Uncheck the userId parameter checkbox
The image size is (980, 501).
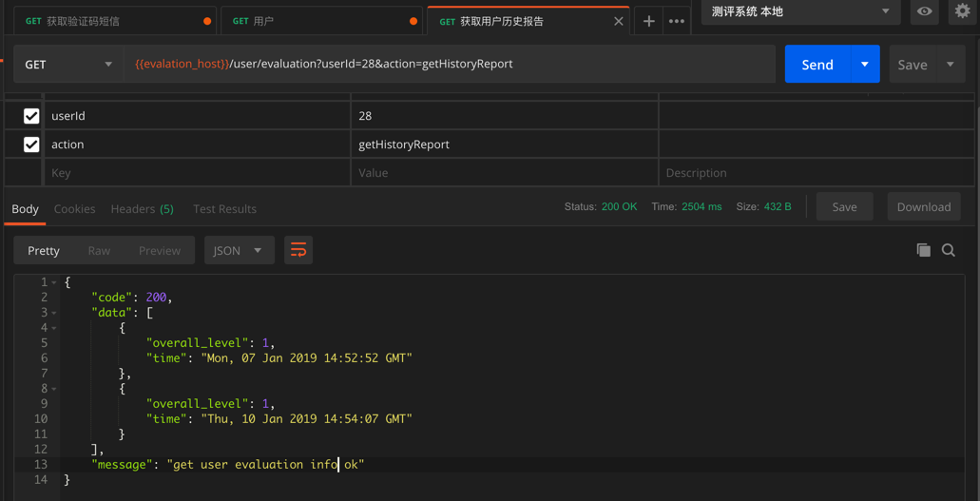pyautogui.click(x=31, y=116)
